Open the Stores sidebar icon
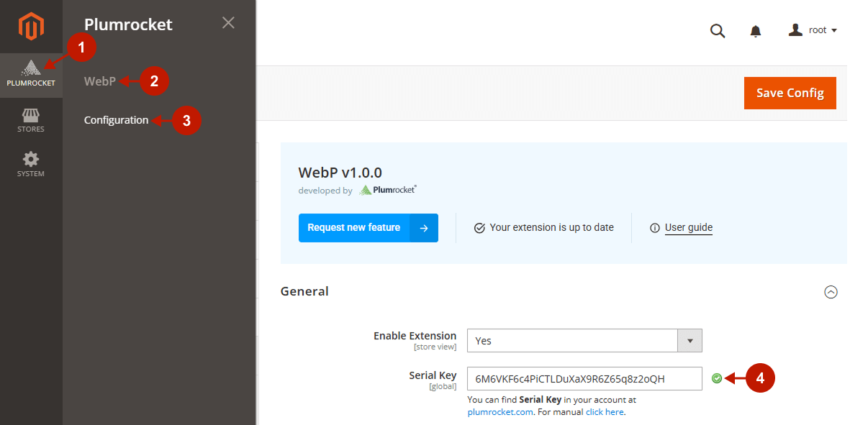868x425 pixels. tap(31, 120)
